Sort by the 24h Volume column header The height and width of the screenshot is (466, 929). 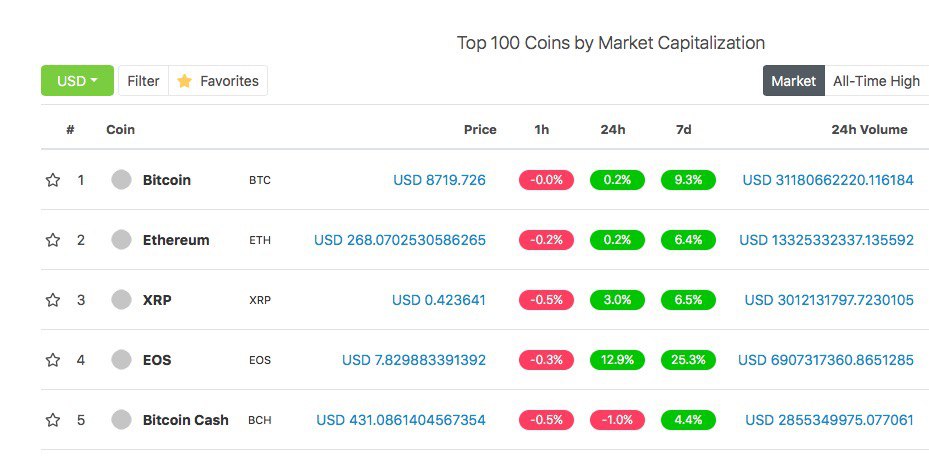(x=869, y=130)
